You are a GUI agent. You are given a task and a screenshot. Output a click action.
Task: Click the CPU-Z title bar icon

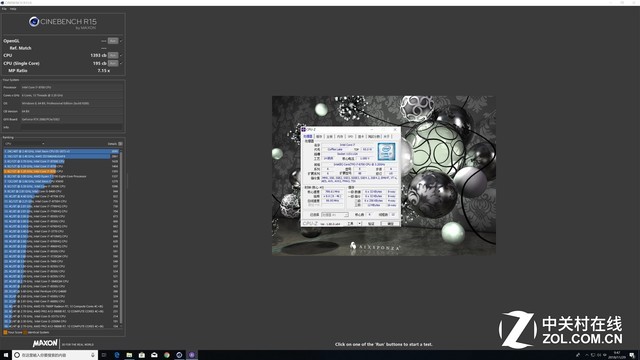(304, 130)
